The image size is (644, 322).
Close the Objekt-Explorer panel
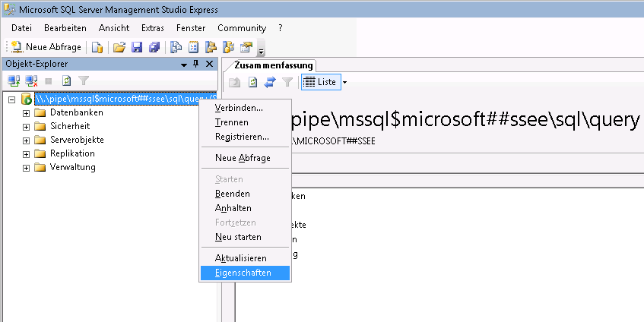[209, 64]
